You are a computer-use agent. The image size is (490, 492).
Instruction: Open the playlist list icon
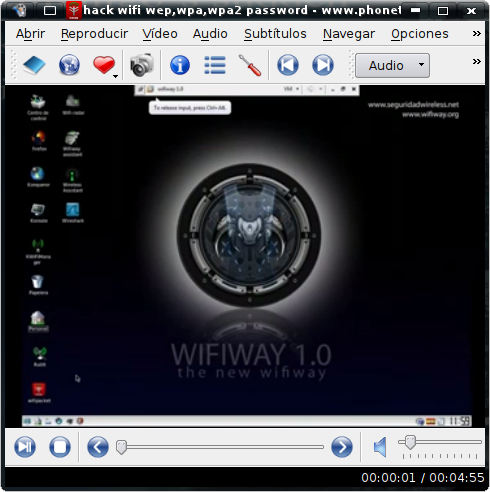215,65
